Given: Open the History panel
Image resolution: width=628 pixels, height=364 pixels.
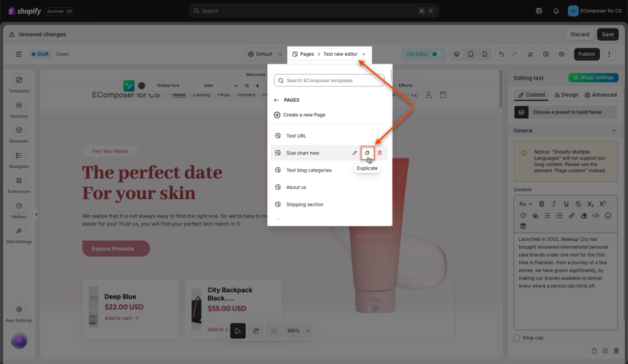Looking at the screenshot, I should [x=19, y=210].
